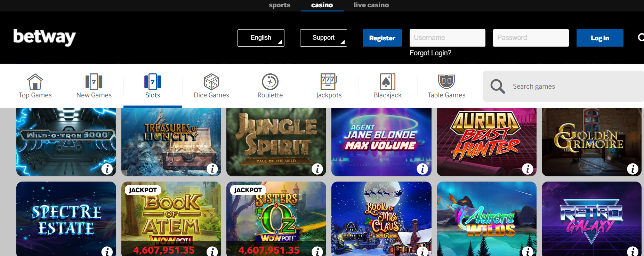This screenshot has width=644, height=256.
Task: Expand the Support dropdown menu
Action: point(323,38)
